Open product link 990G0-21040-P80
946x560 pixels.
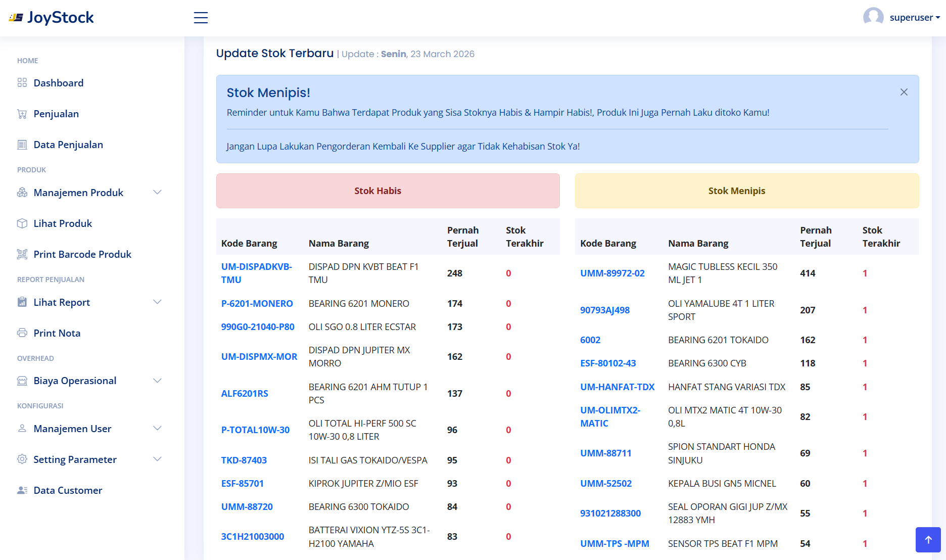[x=258, y=327]
